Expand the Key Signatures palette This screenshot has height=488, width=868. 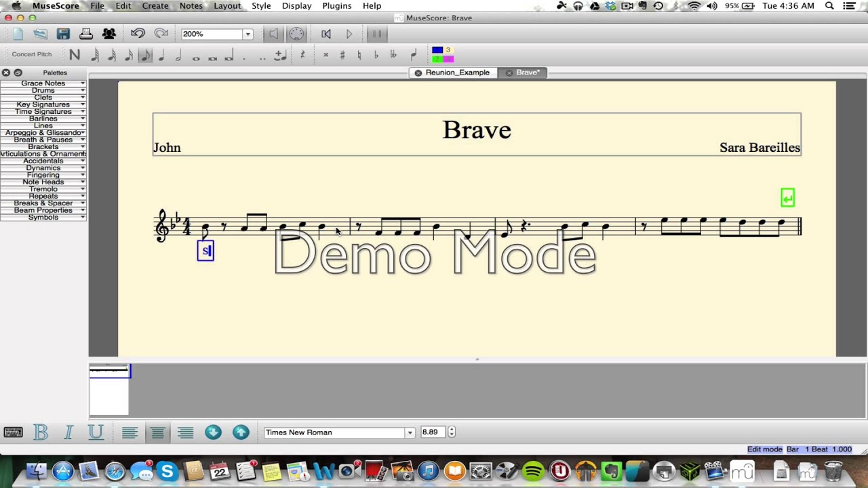tap(43, 104)
